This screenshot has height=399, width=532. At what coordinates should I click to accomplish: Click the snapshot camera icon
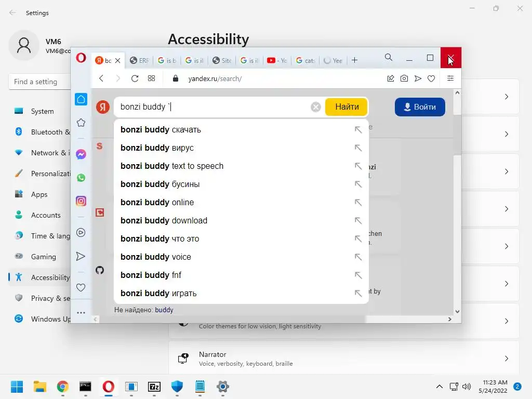[404, 78]
